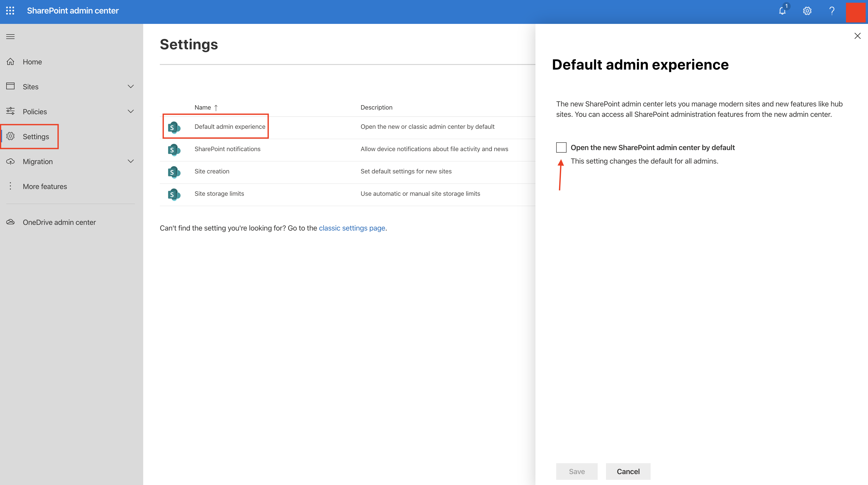The height and width of the screenshot is (485, 868).
Task: Click 'Open the new or classic admin center' description
Action: (427, 127)
